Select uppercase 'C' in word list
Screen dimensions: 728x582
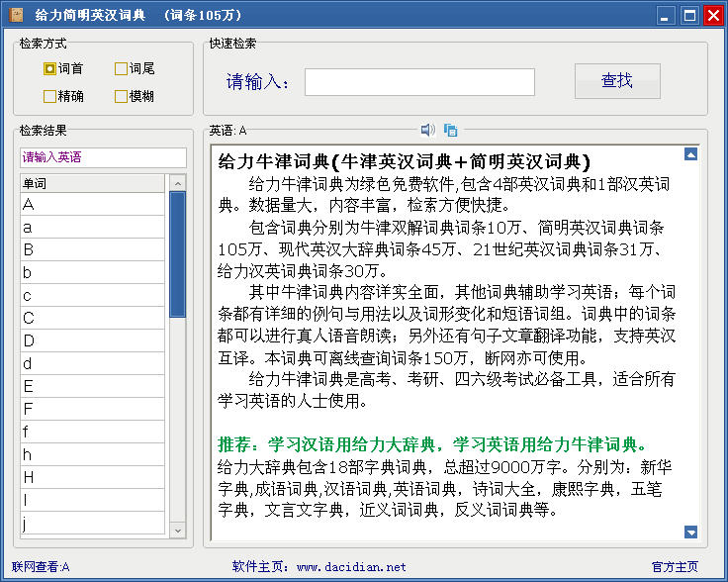coord(92,318)
